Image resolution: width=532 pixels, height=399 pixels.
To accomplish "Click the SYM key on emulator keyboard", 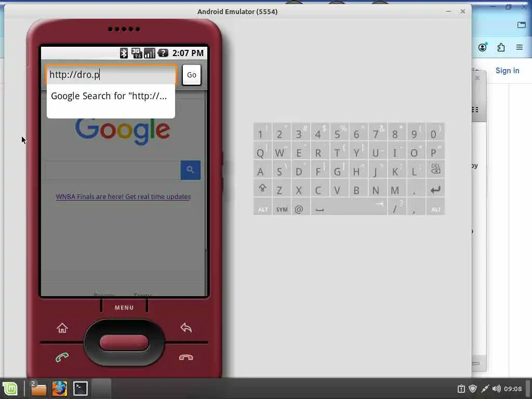I will (x=282, y=207).
